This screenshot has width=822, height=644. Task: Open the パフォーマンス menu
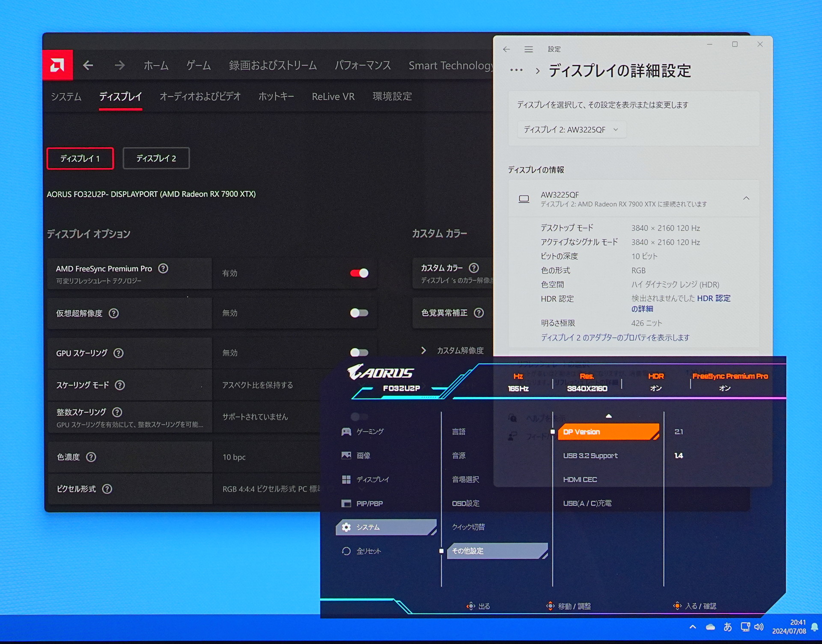point(363,65)
